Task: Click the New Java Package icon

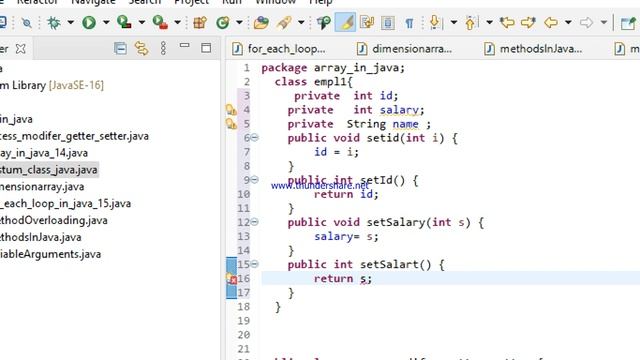Action: pyautogui.click(x=200, y=22)
